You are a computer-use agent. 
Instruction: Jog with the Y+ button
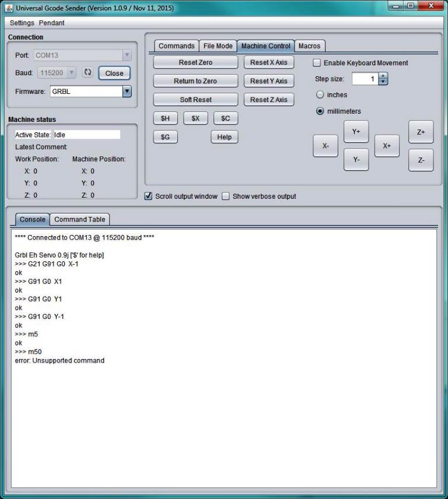(x=356, y=131)
